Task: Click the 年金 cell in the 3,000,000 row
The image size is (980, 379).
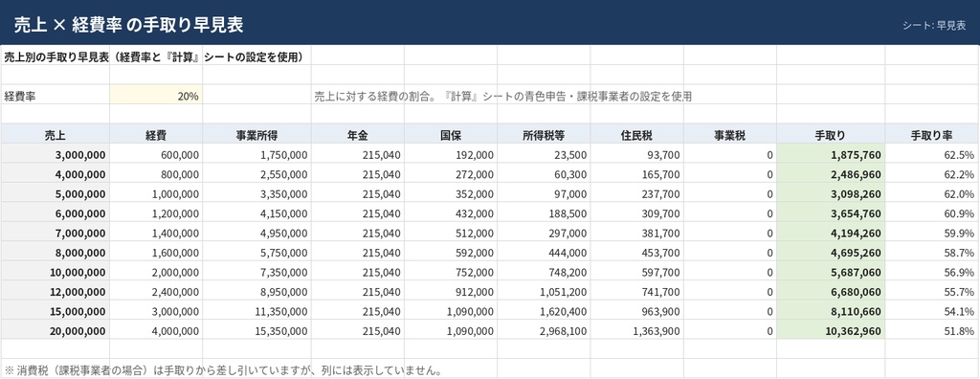Action: (x=358, y=154)
